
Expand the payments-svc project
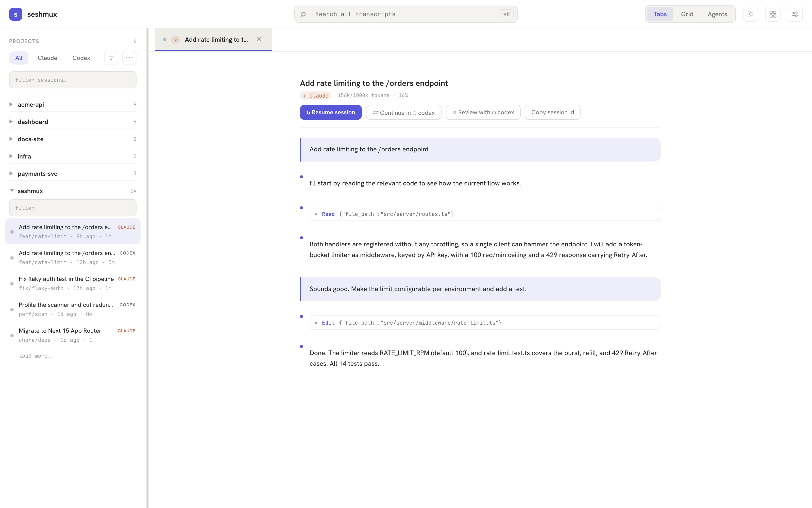point(73,174)
